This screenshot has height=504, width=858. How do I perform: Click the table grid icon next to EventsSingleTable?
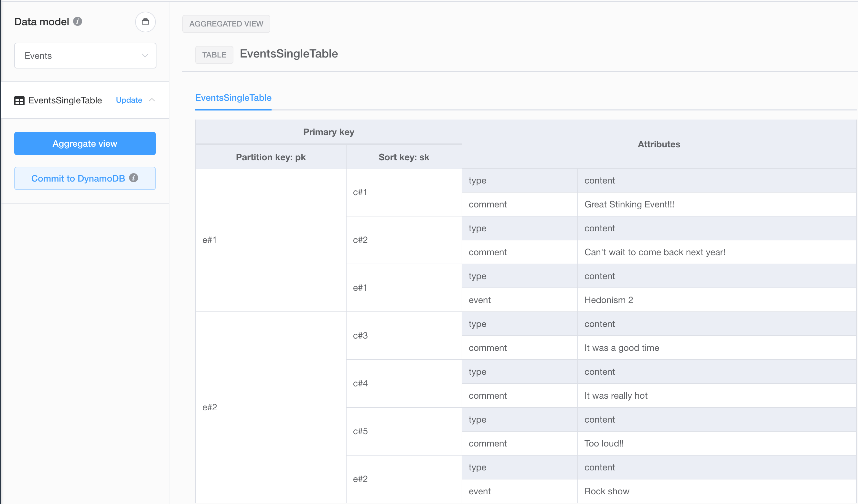pyautogui.click(x=19, y=101)
